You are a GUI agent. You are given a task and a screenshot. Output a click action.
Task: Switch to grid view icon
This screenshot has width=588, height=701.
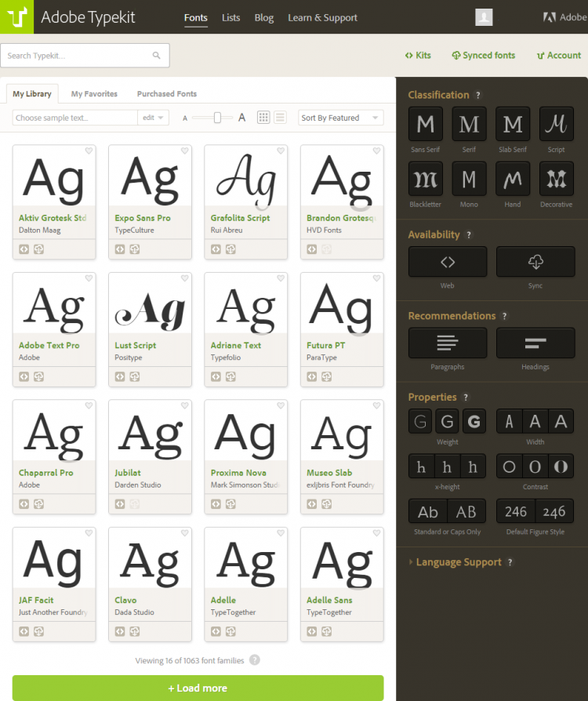coord(263,118)
